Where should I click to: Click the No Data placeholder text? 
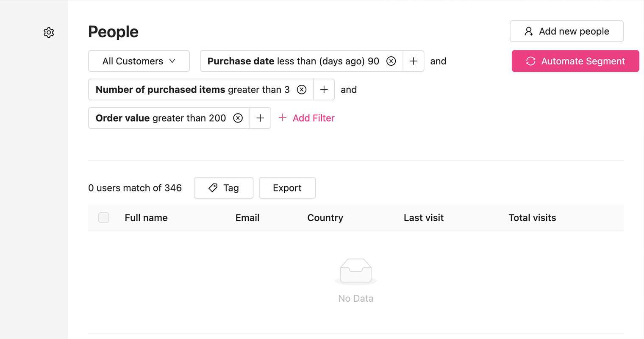pos(356,298)
